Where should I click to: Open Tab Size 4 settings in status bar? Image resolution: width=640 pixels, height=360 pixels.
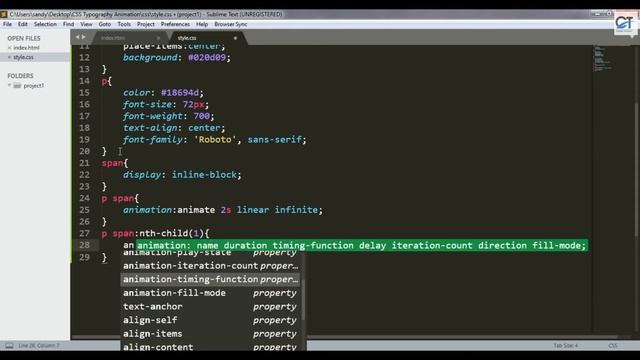(x=566, y=346)
